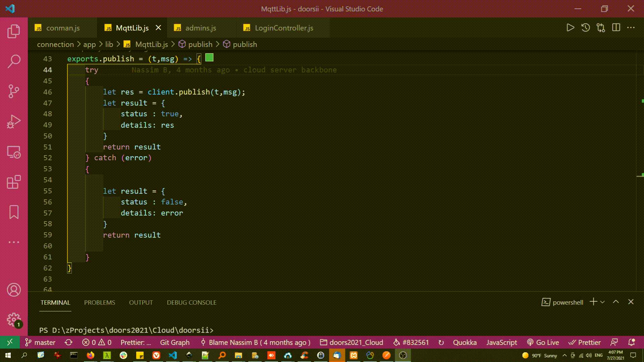
Task: Open Git Graph from the status bar
Action: tap(174, 342)
